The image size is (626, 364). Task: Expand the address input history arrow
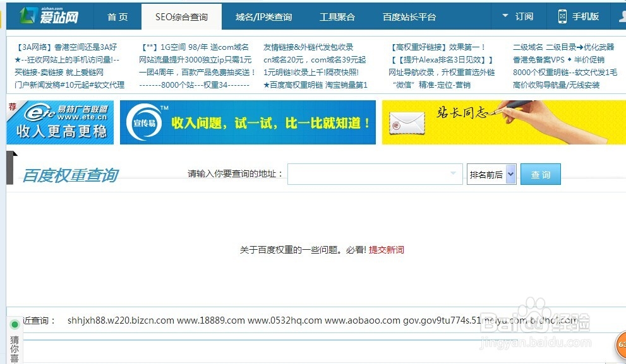(x=453, y=173)
